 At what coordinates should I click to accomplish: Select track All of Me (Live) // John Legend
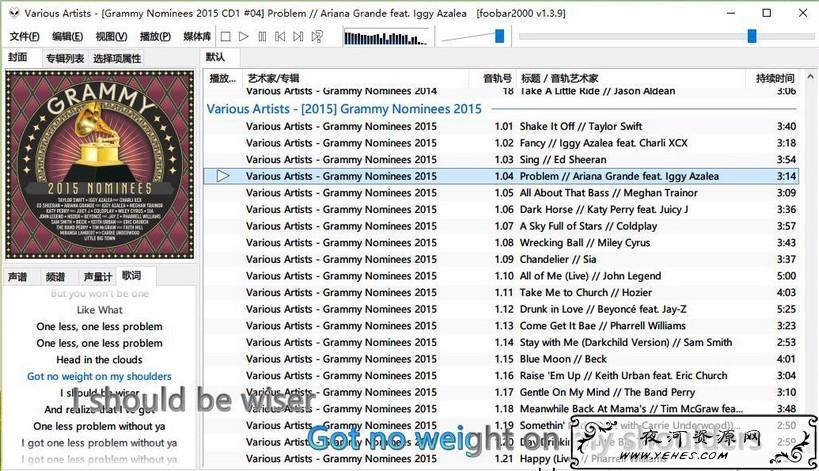tap(501, 276)
